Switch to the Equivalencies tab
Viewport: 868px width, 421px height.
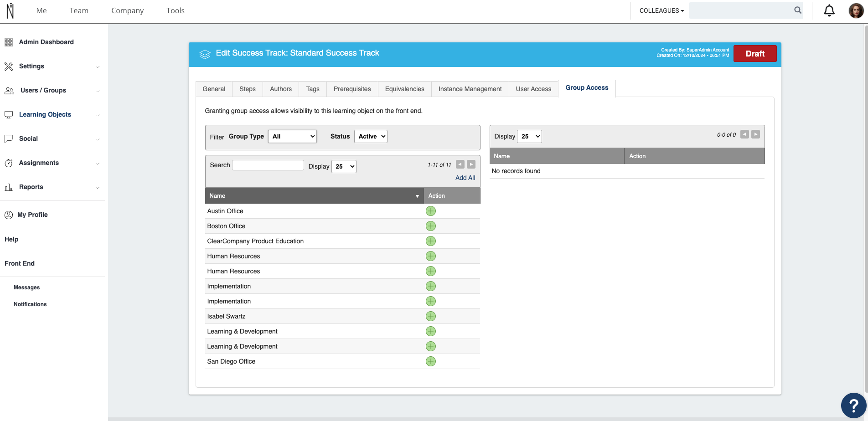[x=405, y=89]
